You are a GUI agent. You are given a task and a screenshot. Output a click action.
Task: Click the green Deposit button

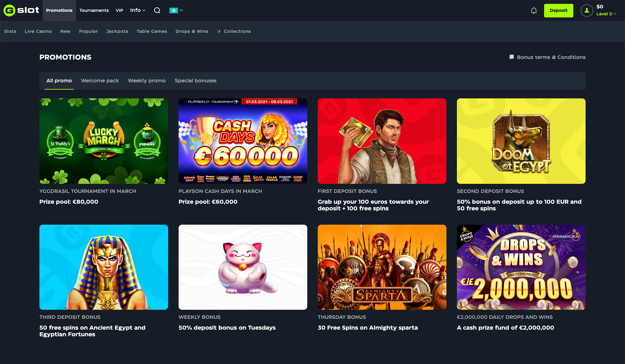[x=558, y=10]
